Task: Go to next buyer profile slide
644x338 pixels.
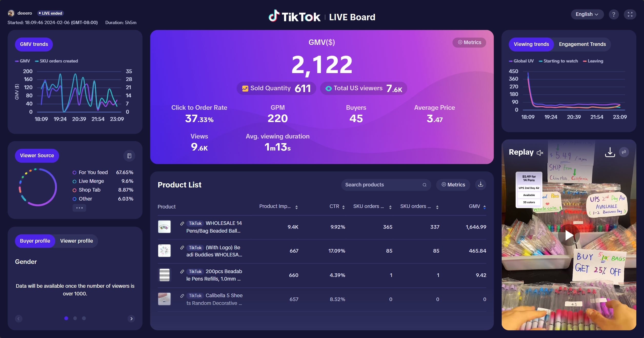Action: [131, 319]
